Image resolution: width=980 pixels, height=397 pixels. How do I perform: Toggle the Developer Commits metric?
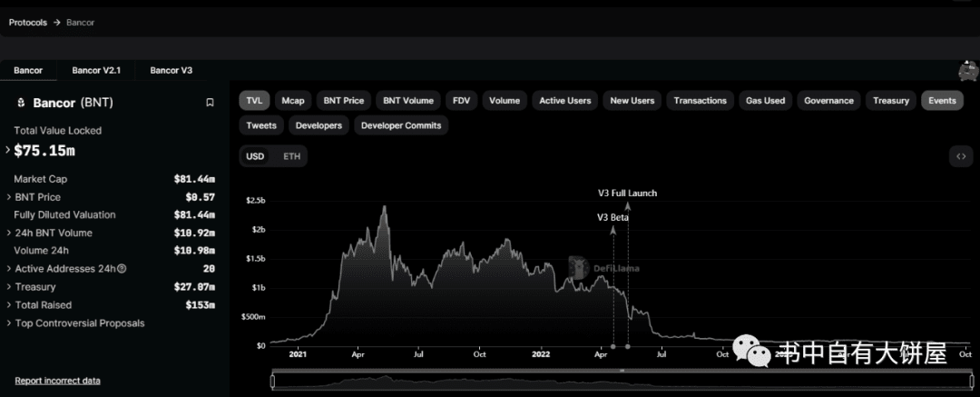tap(401, 125)
